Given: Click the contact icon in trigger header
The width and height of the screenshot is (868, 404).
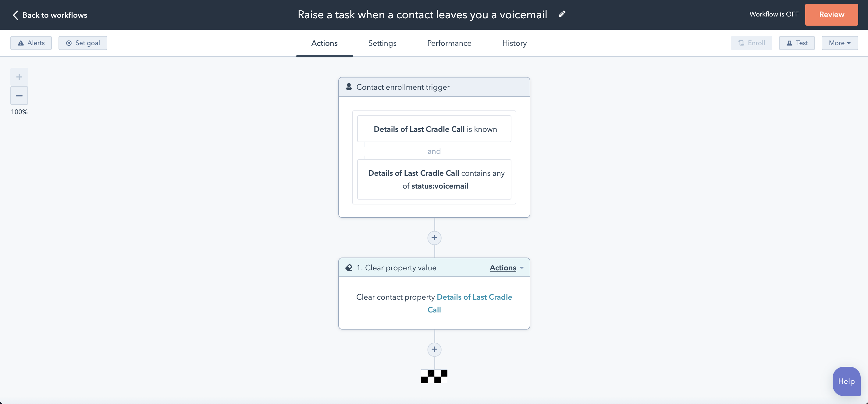Looking at the screenshot, I should pyautogui.click(x=349, y=87).
